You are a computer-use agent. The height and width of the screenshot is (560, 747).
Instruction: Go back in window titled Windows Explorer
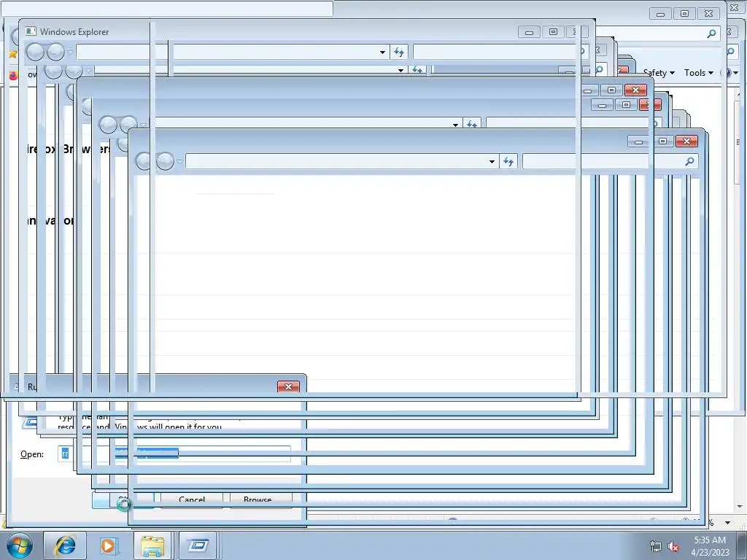[35, 52]
